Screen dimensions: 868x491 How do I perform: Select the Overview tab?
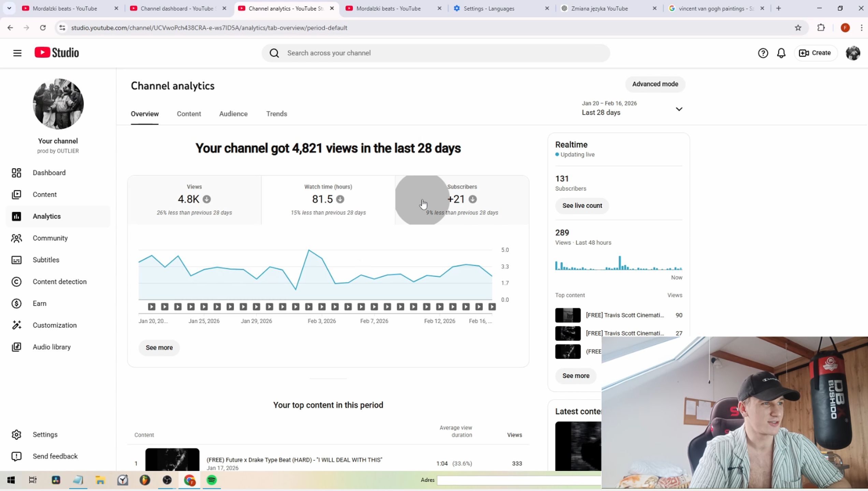pos(145,114)
